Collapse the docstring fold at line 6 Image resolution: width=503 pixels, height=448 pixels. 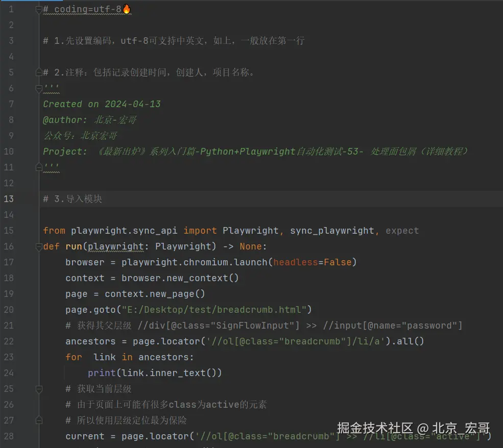[x=39, y=88]
